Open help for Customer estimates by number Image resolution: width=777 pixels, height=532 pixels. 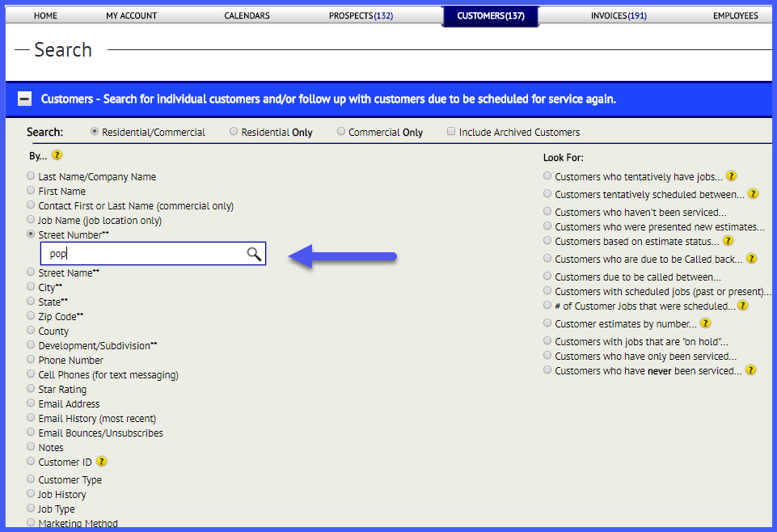(x=705, y=323)
